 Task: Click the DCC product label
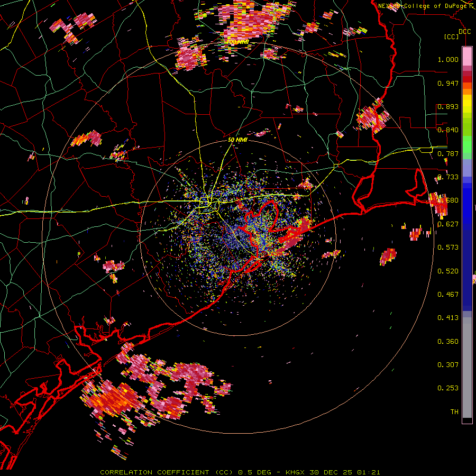click(x=464, y=32)
